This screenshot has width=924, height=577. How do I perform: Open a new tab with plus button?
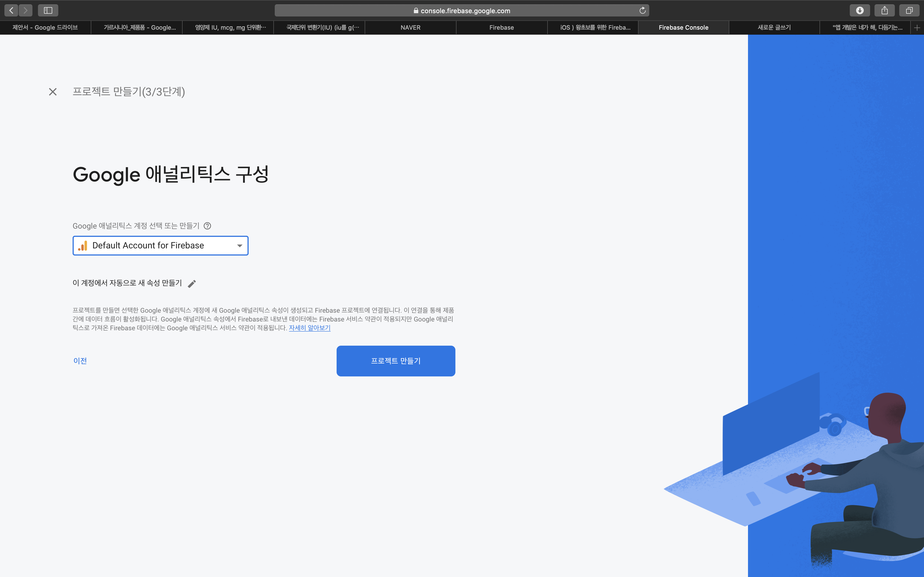click(x=917, y=27)
